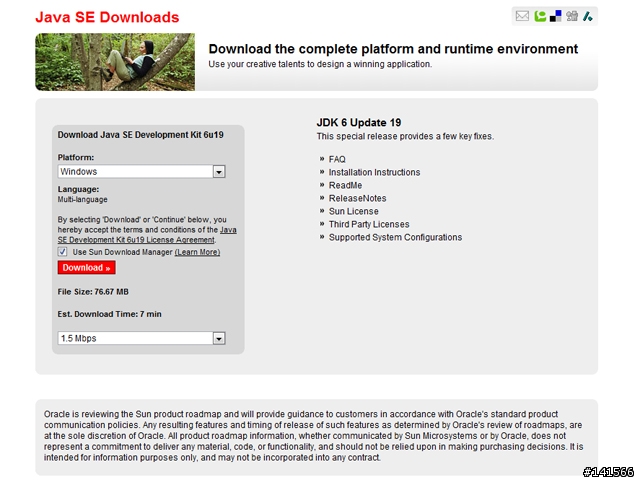The image size is (640, 480).
Task: Click the JDK 6 Update 19 heading
Action: tap(359, 122)
